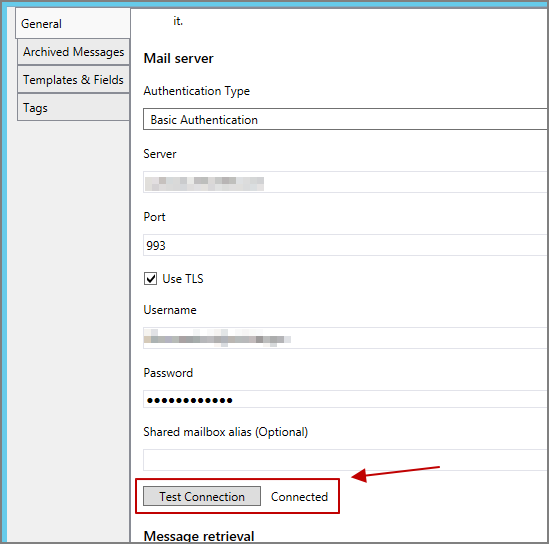Click the Message retrieval section heading
This screenshot has height=544, width=549.
199,536
